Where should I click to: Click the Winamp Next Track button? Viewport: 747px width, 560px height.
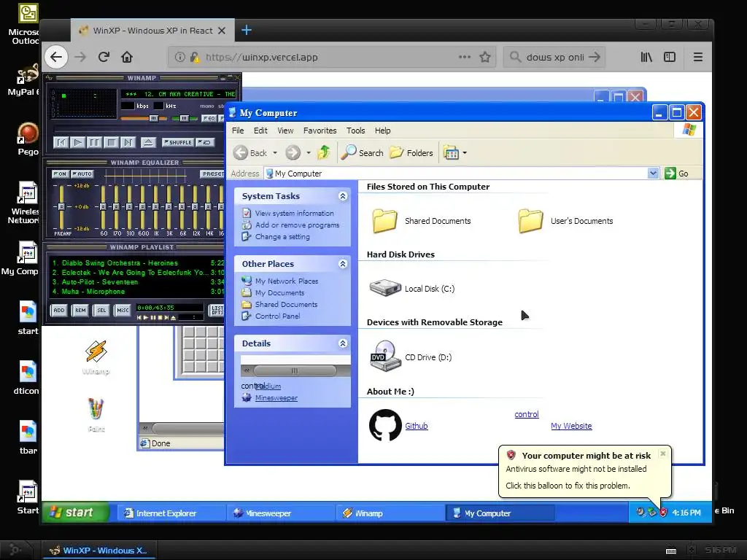click(x=128, y=142)
